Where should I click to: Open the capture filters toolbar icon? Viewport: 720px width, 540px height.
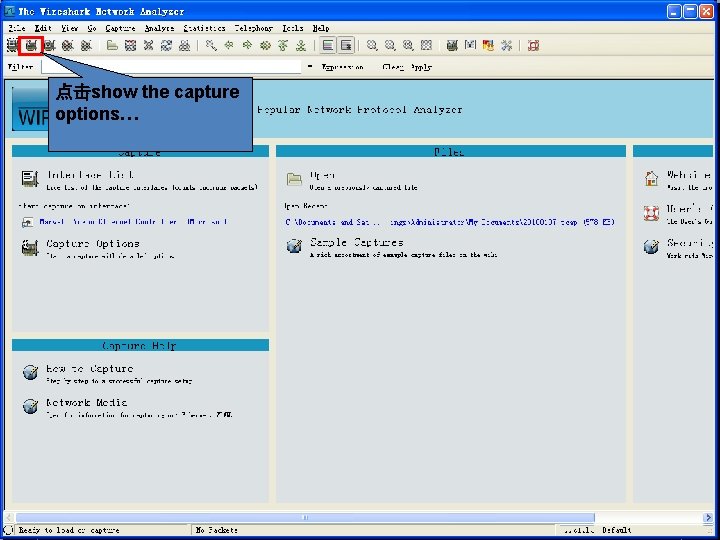pyautogui.click(x=452, y=45)
